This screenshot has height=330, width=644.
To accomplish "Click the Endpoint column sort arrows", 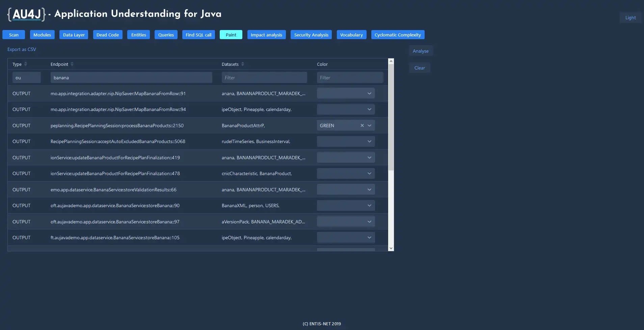I will pyautogui.click(x=72, y=64).
